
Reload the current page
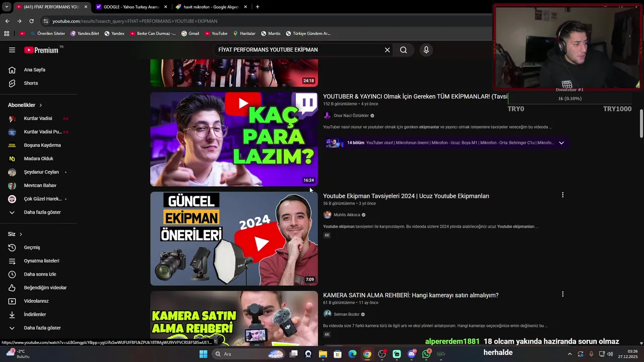[x=31, y=21]
